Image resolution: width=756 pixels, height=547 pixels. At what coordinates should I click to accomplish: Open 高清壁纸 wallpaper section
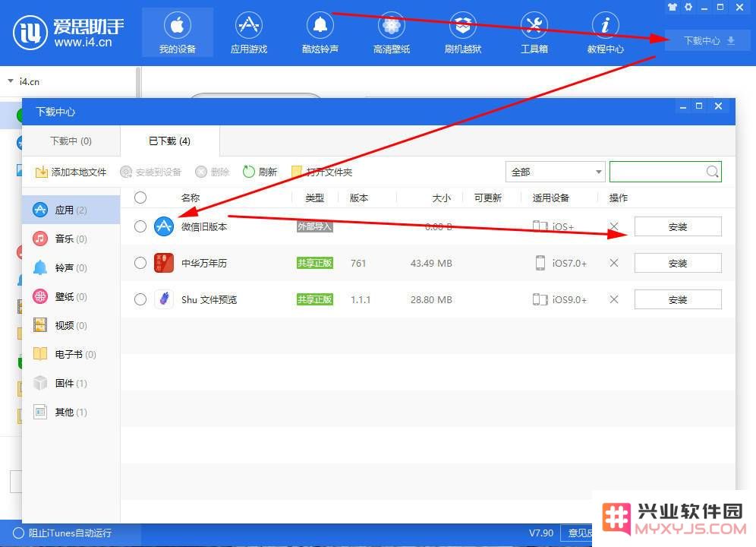pos(392,33)
